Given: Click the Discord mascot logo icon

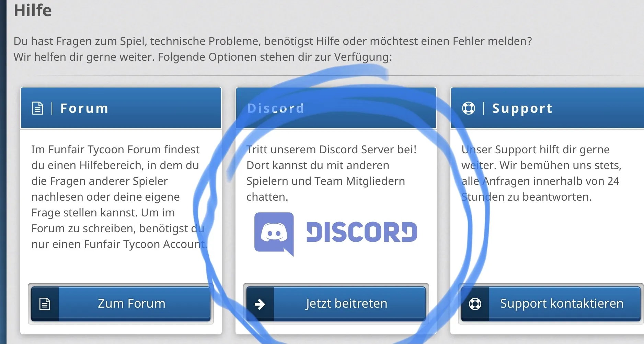Looking at the screenshot, I should pyautogui.click(x=274, y=234).
